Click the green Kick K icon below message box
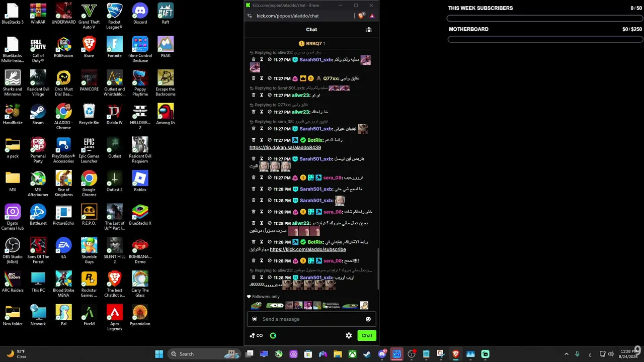Image resolution: width=644 pixels, height=362 pixels. click(x=273, y=335)
